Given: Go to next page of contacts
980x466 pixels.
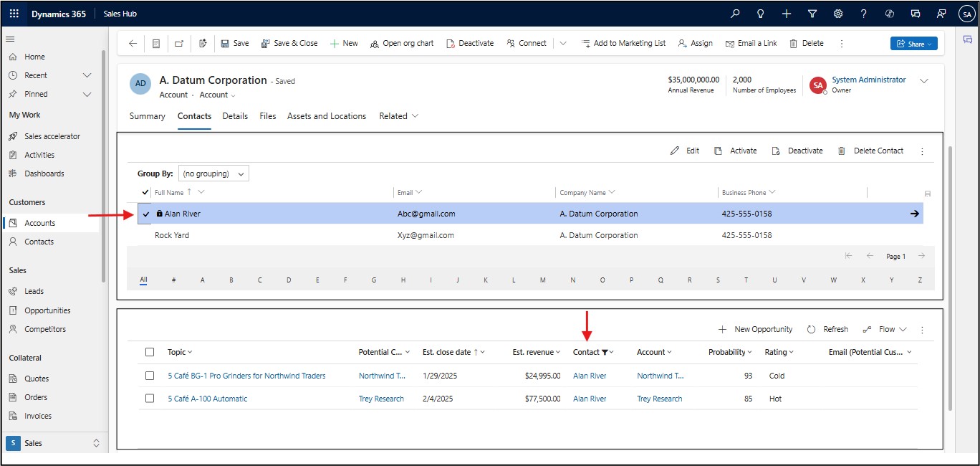Looking at the screenshot, I should [922, 257].
